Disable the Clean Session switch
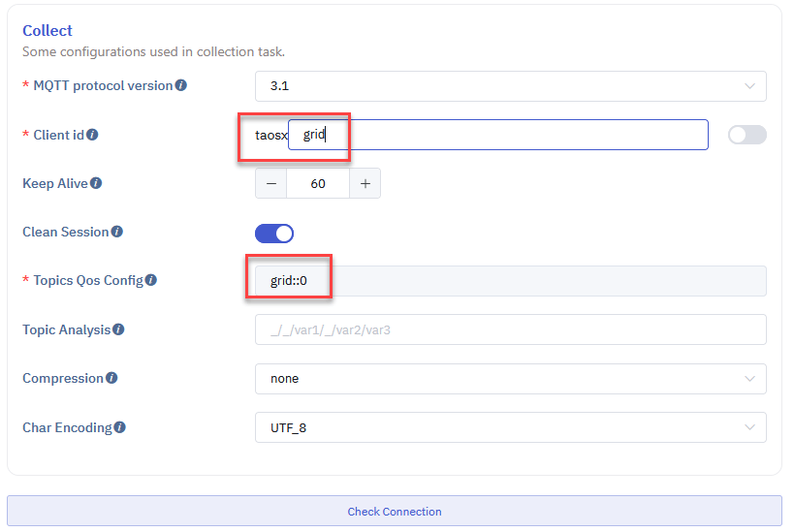 point(274,233)
